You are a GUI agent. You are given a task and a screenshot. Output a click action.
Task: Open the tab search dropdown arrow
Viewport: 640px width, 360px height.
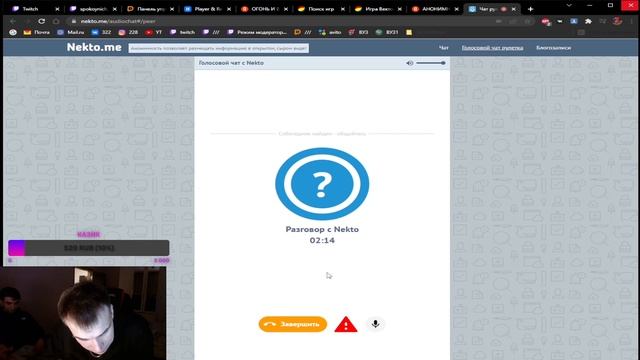coord(569,5)
